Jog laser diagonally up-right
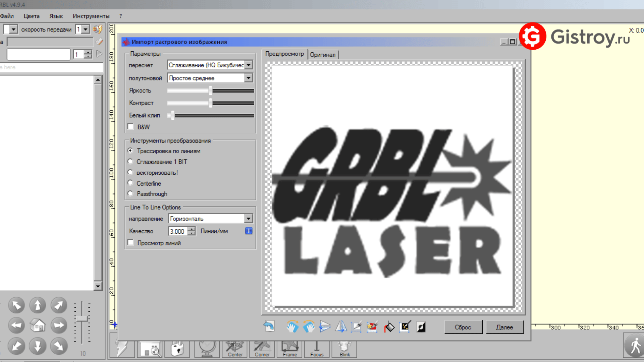Screen dimensions: 644x362 pyautogui.click(x=59, y=305)
